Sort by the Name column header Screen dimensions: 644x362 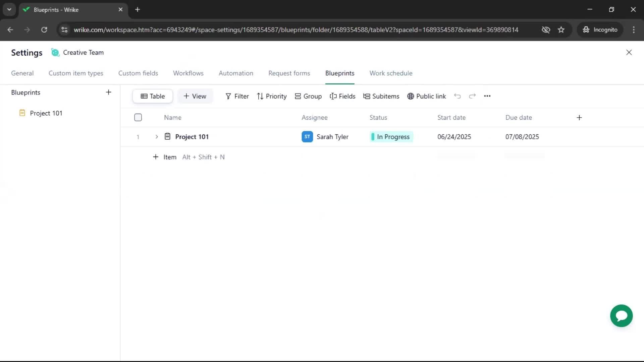pyautogui.click(x=172, y=118)
